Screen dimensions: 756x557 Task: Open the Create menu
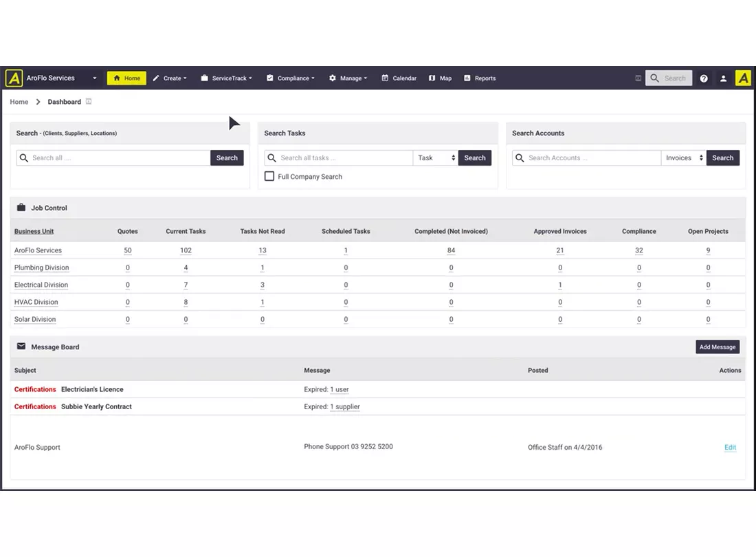(170, 78)
